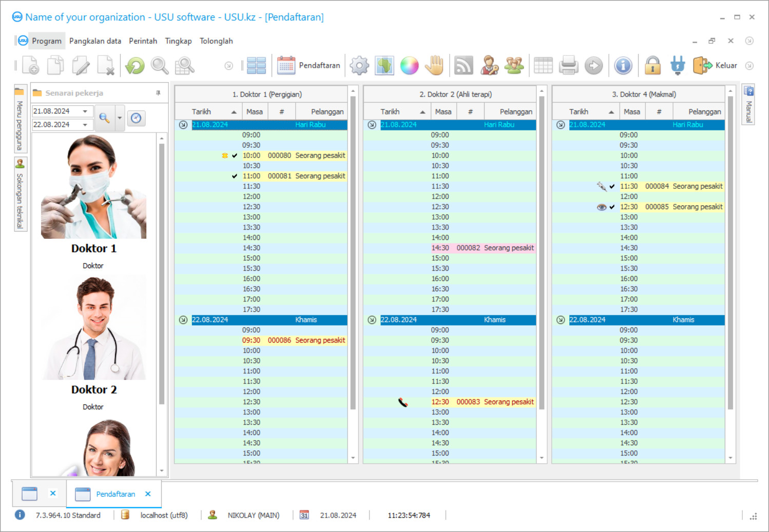The image size is (769, 532).
Task: Open the color wheel theme icon
Action: (409, 66)
